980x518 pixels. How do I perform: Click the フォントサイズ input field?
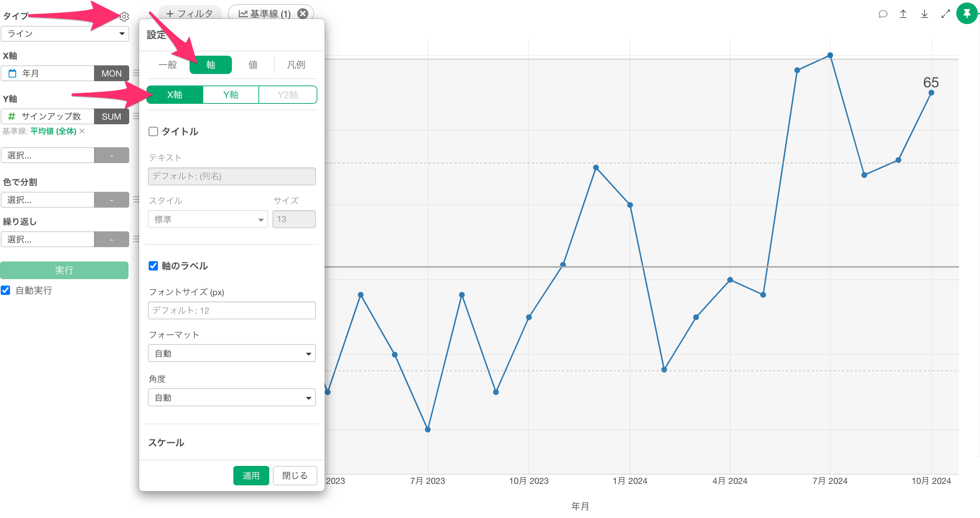[232, 311]
